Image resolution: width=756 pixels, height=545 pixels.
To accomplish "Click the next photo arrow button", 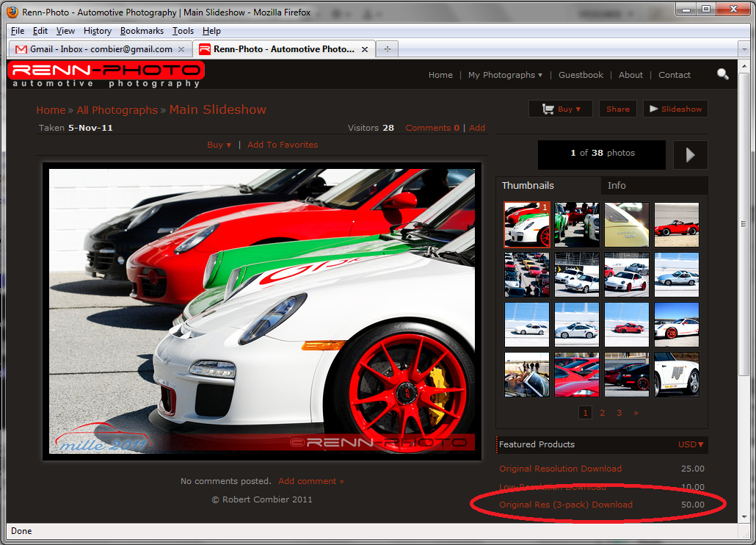I will coord(690,154).
